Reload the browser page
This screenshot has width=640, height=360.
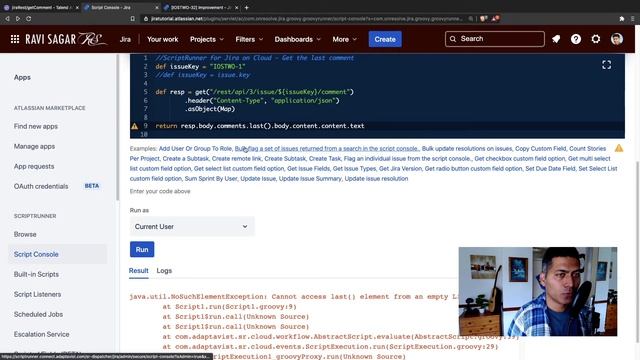[x=29, y=18]
